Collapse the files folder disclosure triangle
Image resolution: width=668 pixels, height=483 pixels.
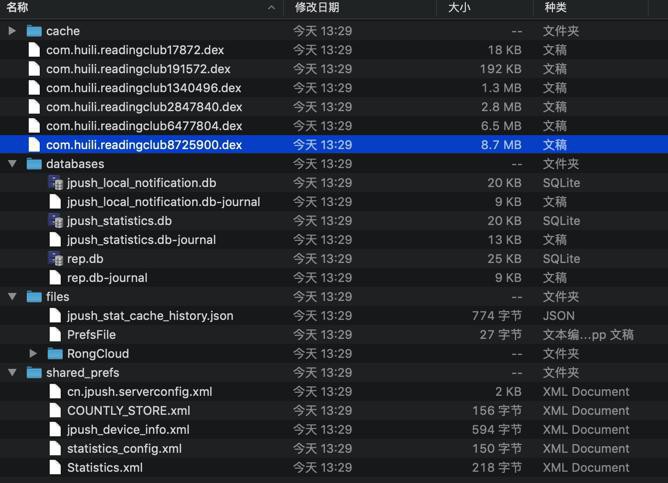pos(12,296)
